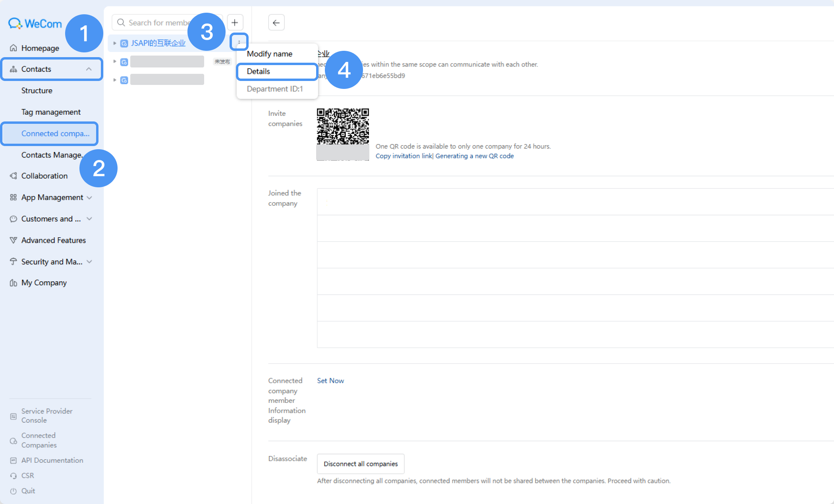This screenshot has width=834, height=504.
Task: Click the Customers chat bubble icon
Action: tap(14, 219)
